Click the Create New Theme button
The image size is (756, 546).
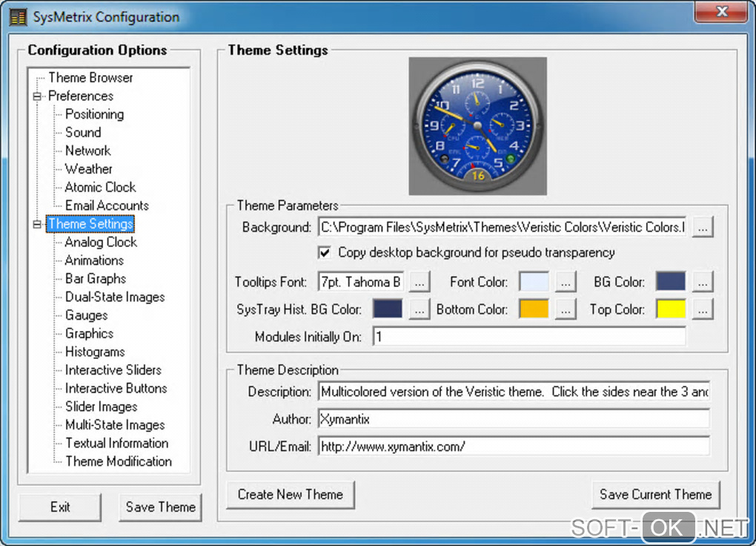click(x=291, y=495)
